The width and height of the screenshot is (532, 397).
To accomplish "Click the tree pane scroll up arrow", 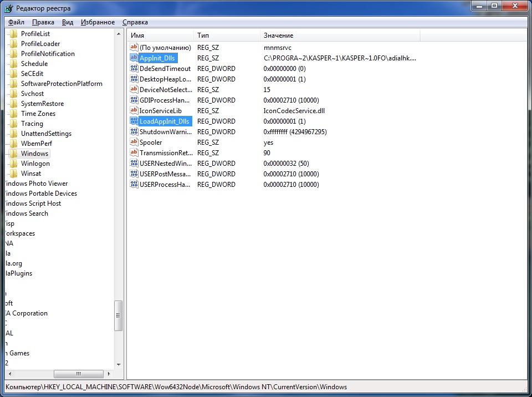I will (119, 34).
